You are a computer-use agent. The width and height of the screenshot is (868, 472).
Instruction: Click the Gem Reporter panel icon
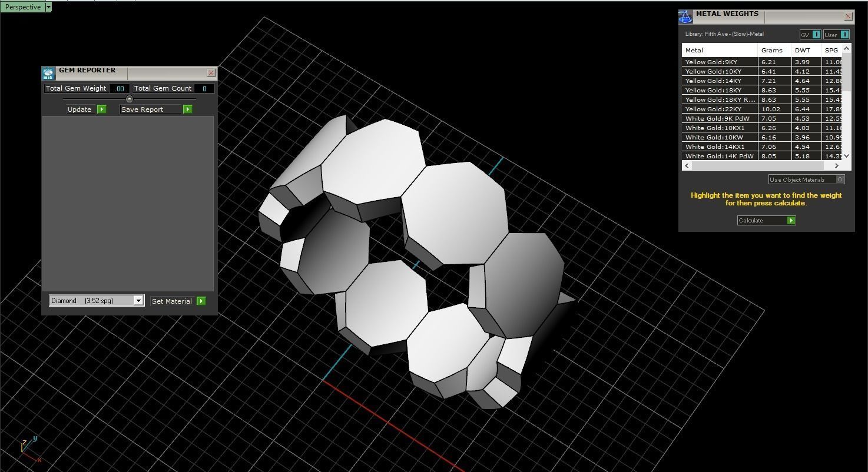[x=48, y=74]
